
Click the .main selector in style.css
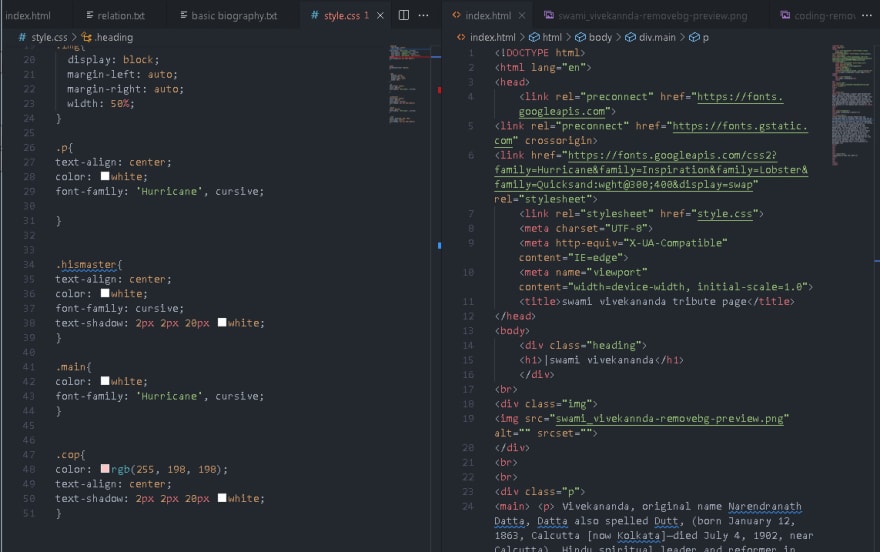[70, 367]
